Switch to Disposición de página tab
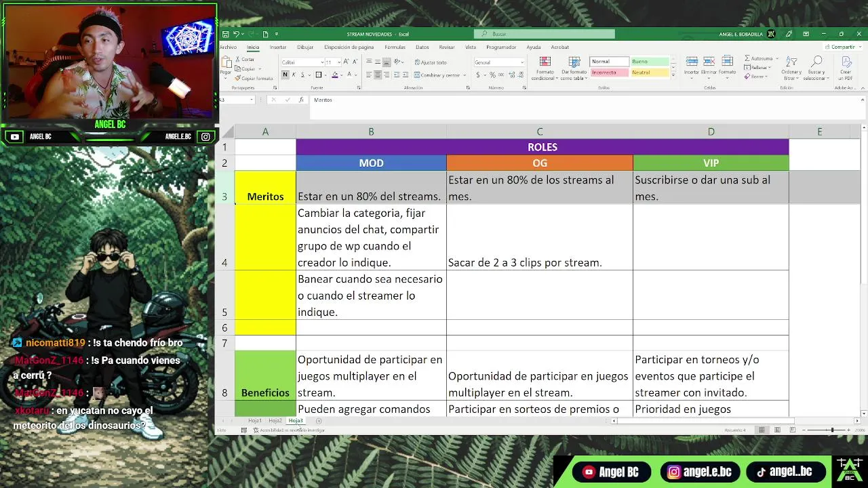The height and width of the screenshot is (488, 868). pyautogui.click(x=349, y=47)
